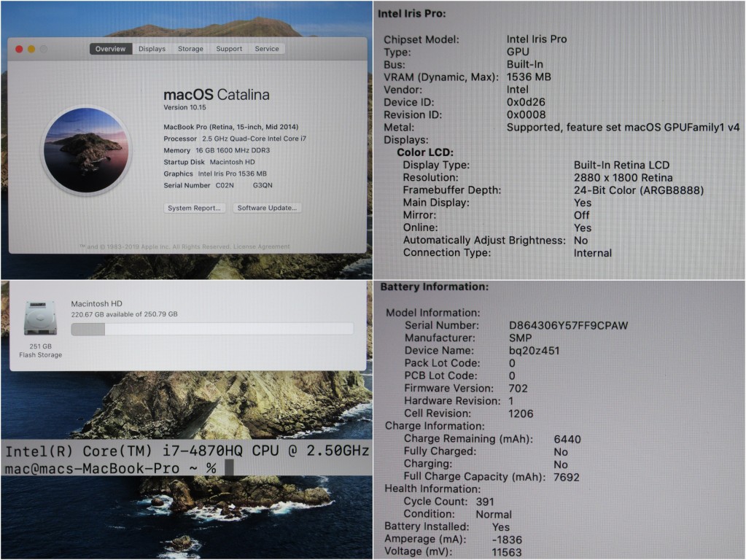Click Cell Revision 1206
The image size is (746, 560).
pos(521,413)
